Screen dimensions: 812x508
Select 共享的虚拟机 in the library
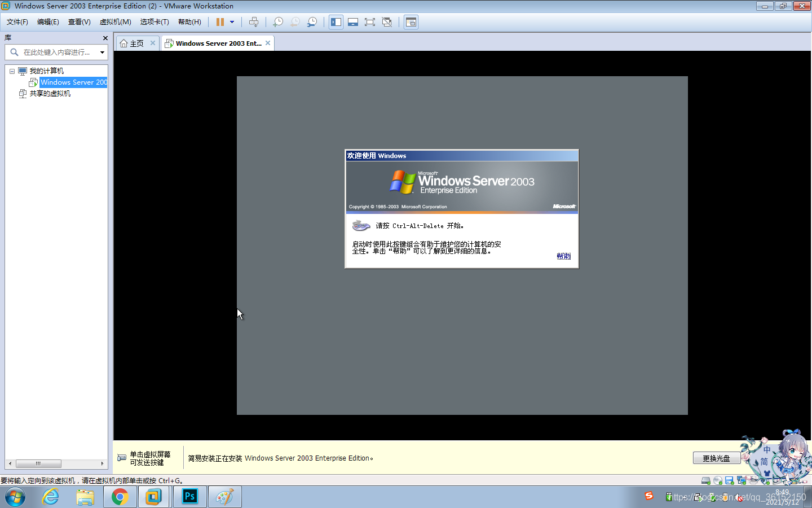50,94
